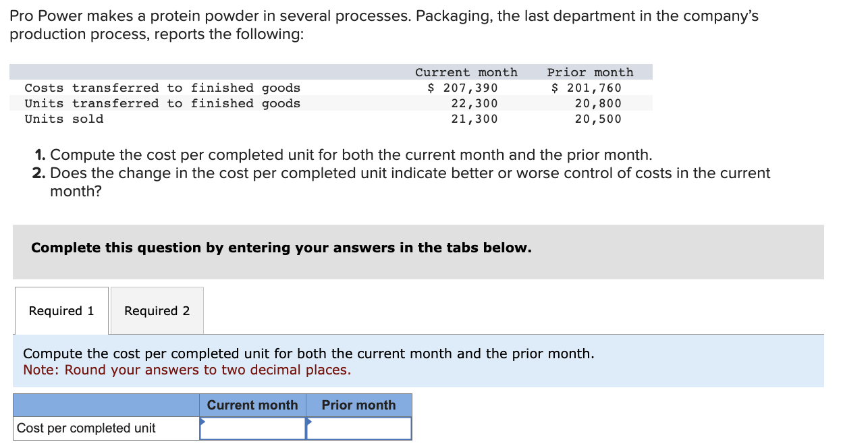This screenshot has width=868, height=448.
Task: Click the Current month column header
Action: pyautogui.click(x=252, y=405)
